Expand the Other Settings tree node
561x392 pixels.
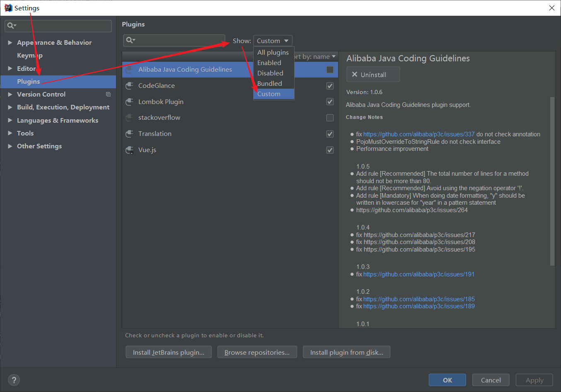pos(10,146)
